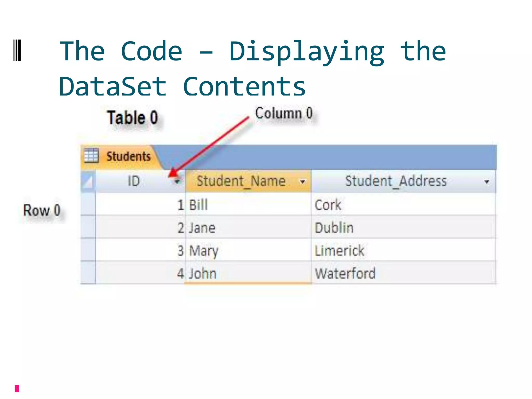Viewport: 532px width, 399px height.
Task: Click the cell containing Waterford
Action: (x=345, y=273)
